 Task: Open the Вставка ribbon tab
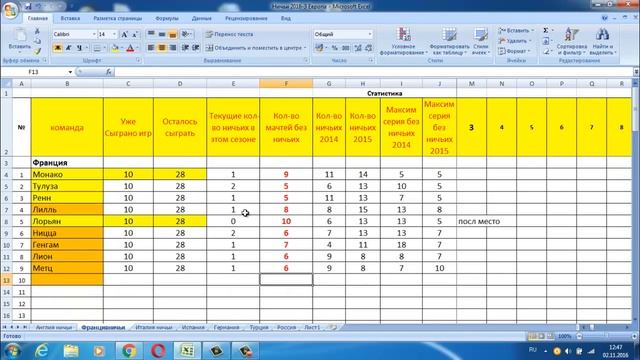[x=70, y=18]
